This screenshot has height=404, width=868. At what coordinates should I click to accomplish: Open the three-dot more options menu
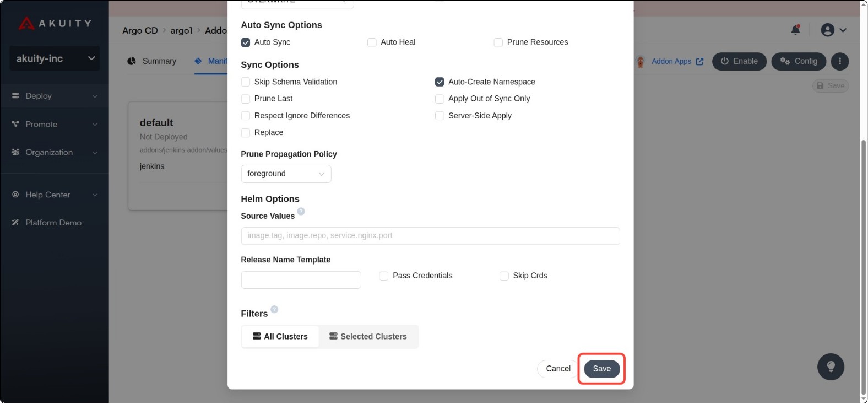point(839,61)
